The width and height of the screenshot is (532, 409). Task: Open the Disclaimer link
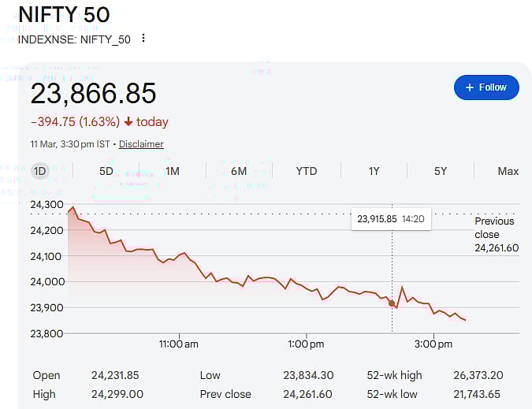coord(141,144)
